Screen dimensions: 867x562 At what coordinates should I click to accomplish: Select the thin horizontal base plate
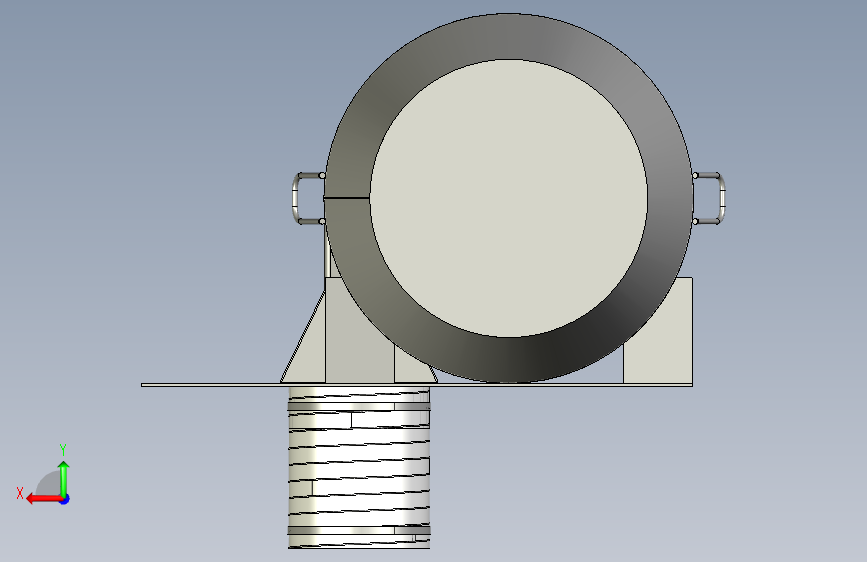point(417,385)
